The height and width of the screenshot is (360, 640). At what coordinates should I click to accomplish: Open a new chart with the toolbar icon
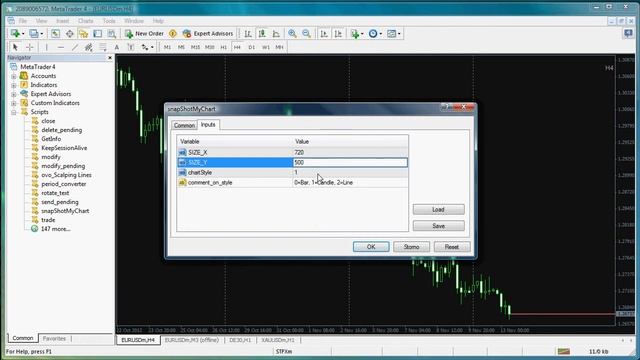15,33
